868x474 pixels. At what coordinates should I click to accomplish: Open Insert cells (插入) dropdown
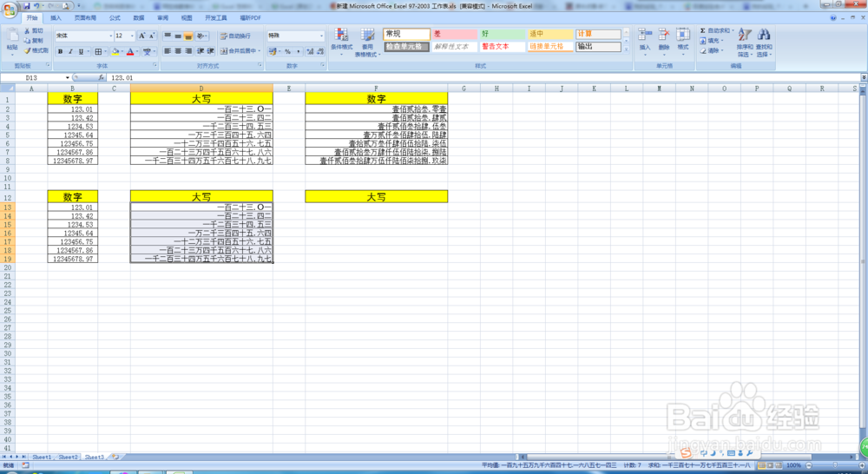[x=645, y=42]
